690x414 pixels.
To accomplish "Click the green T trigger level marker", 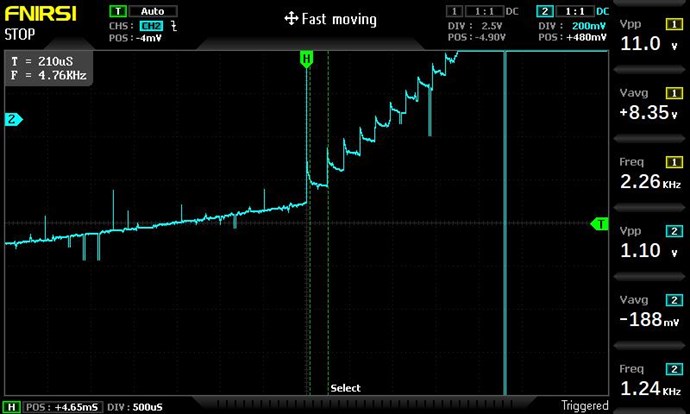I will point(600,224).
